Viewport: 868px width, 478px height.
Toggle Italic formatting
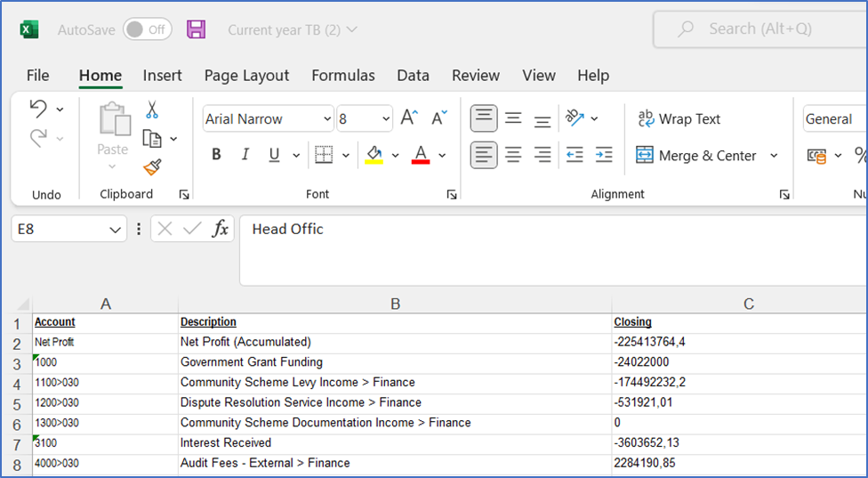[245, 156]
